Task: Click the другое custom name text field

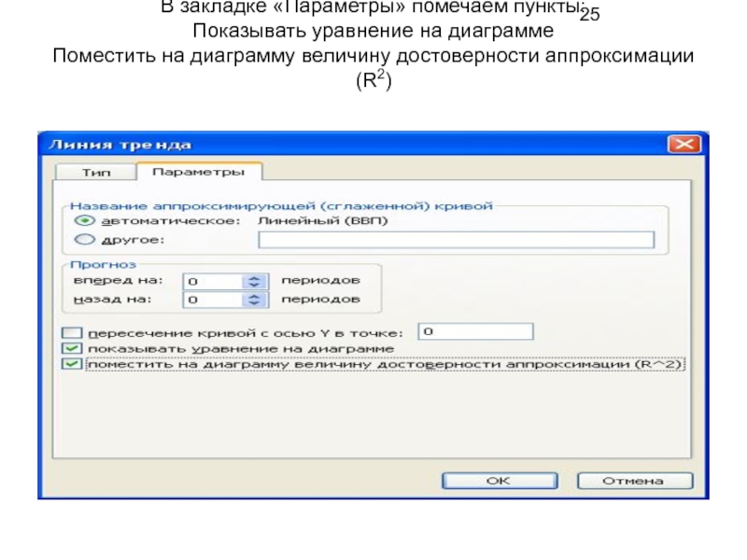Action: tap(456, 240)
